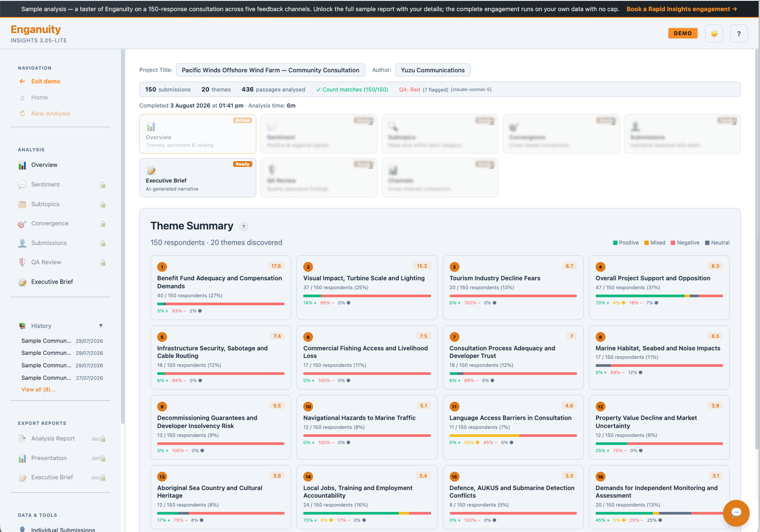Open the Benefit Fund Adequacy theme card
Screen dimensions: 760x532
(x=220, y=288)
